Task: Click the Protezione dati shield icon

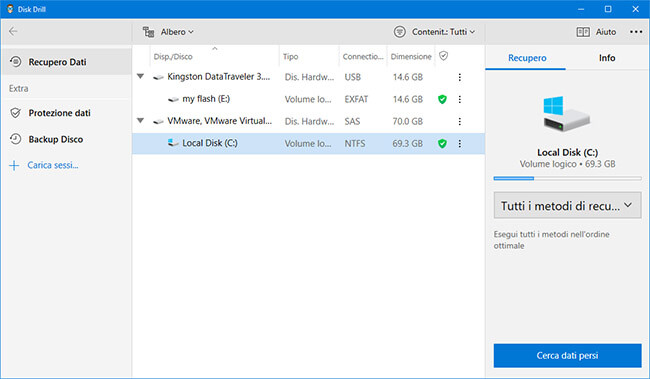Action: [x=16, y=113]
